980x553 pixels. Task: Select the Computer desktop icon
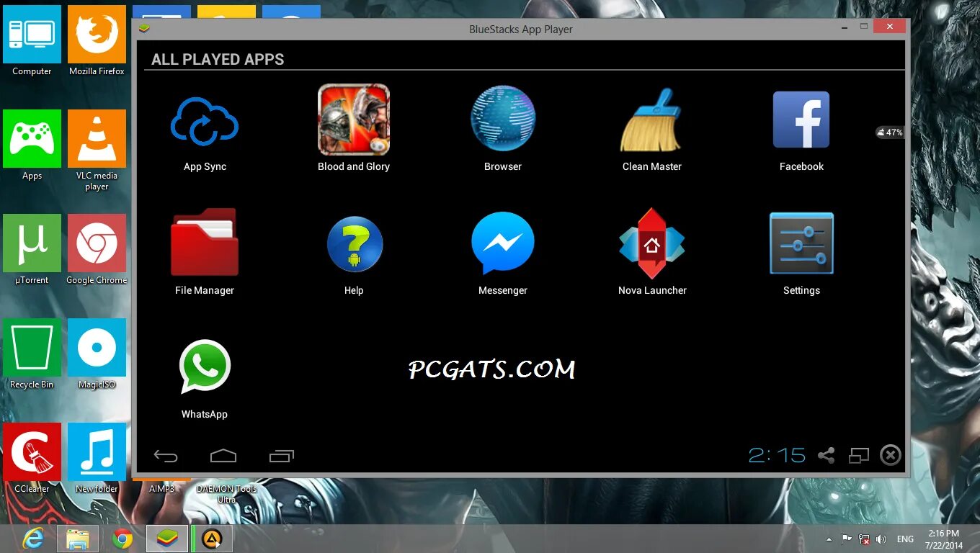[x=32, y=40]
